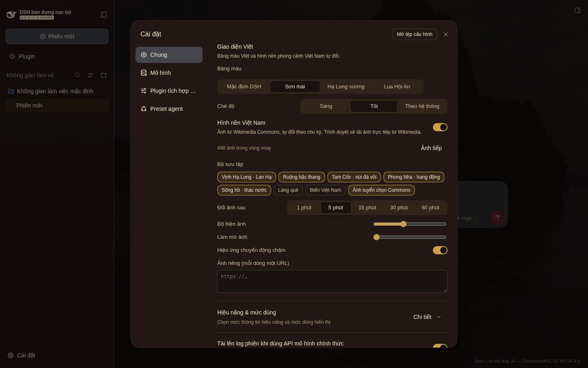Toggle the Tam Cốc · núi đá vôi chip
This screenshot has height=368, width=588.
tap(354, 177)
